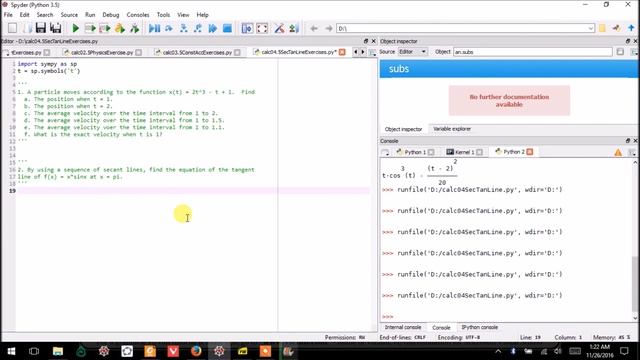Create a new file with the New file icon

[13, 28]
